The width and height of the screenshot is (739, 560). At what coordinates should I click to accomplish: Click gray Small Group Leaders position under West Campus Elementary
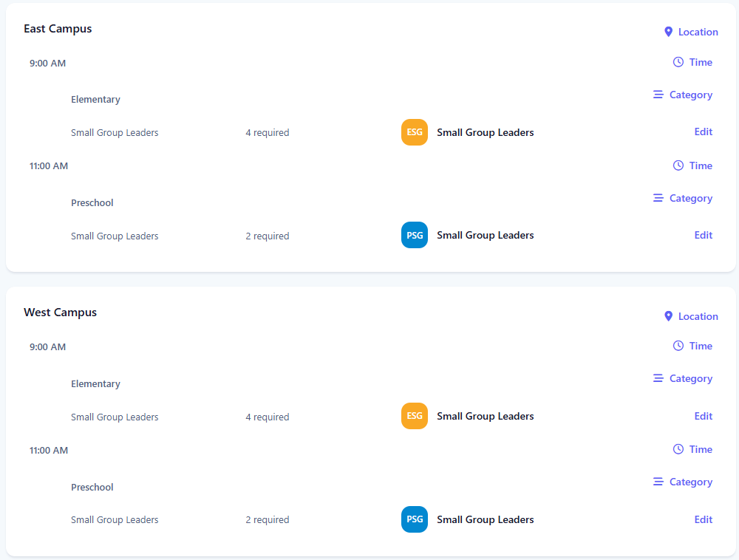click(115, 417)
